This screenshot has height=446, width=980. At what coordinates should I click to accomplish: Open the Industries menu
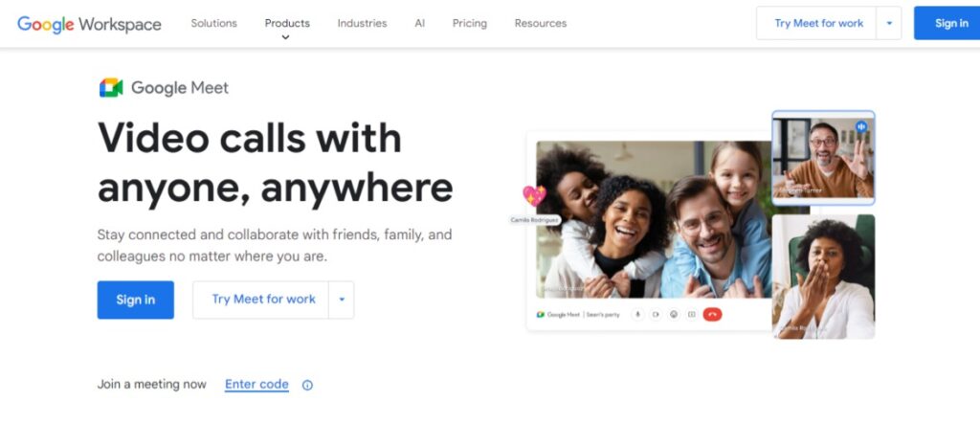[x=362, y=23]
